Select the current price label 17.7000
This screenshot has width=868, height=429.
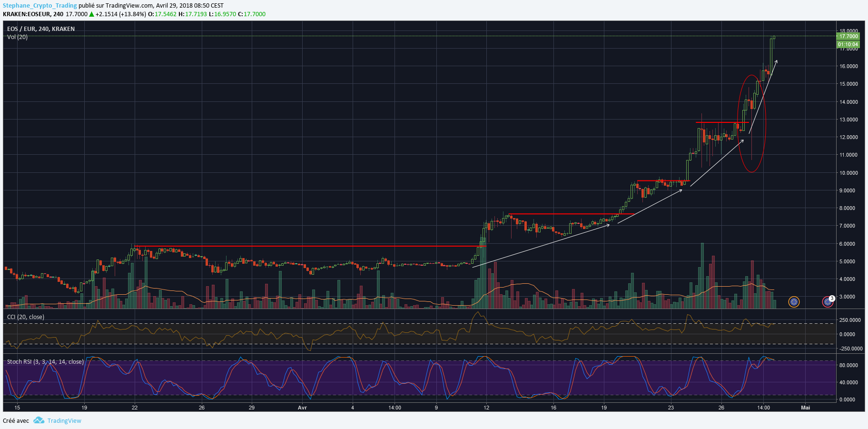848,36
